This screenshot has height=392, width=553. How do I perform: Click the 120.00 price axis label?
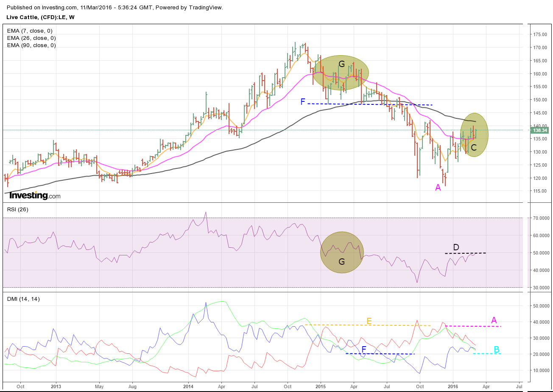[541, 178]
